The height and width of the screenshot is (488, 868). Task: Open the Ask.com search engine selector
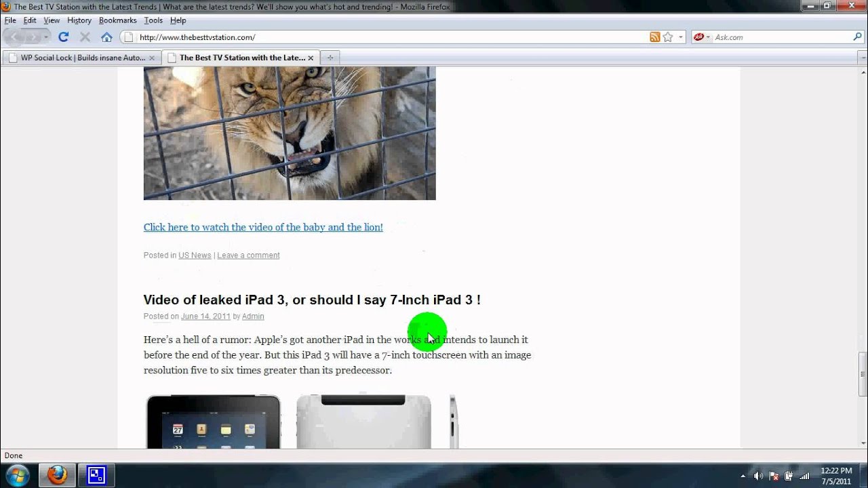[x=701, y=37]
